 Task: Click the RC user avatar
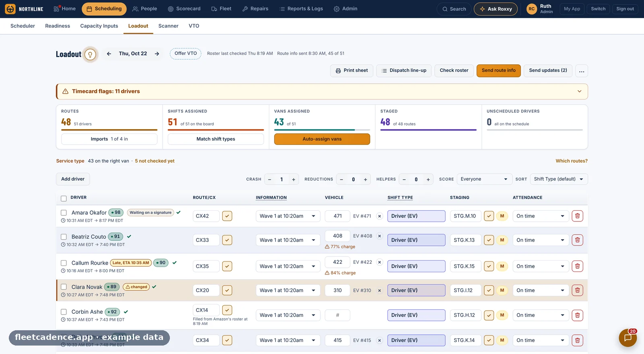point(532,9)
